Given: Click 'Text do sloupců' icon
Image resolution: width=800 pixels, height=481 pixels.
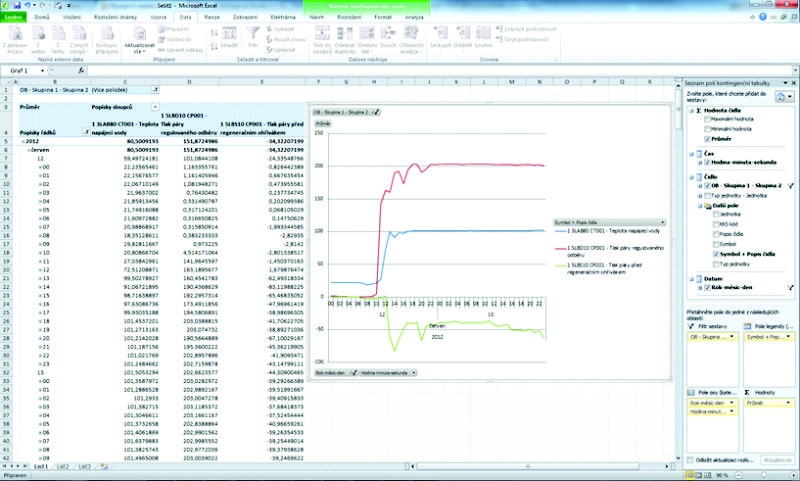Looking at the screenshot, I should point(322,34).
